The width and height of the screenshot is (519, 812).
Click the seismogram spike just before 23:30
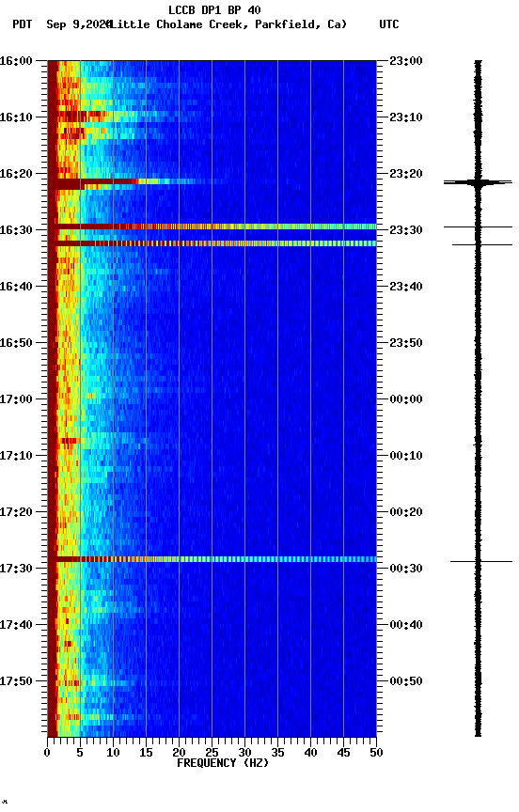478,226
